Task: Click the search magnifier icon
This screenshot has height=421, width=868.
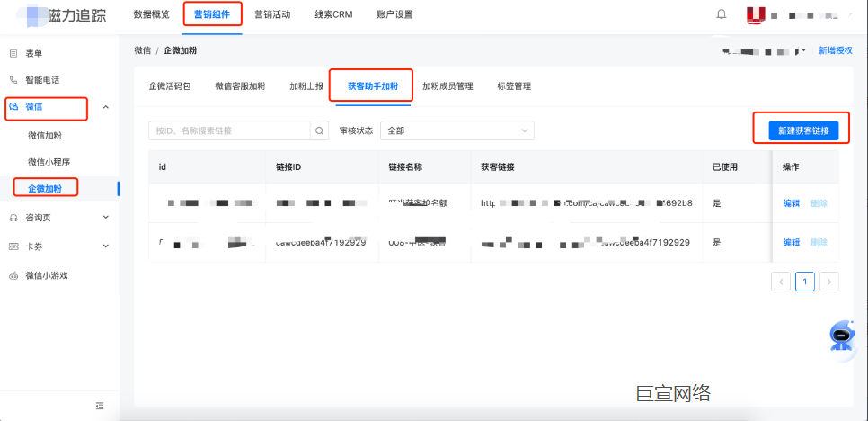Action: click(319, 130)
